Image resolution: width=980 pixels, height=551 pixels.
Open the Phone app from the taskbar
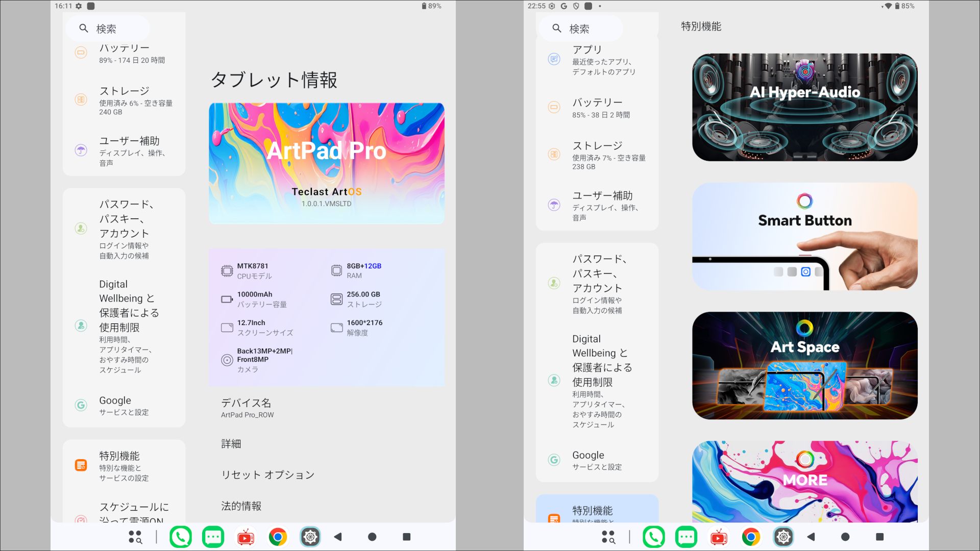coord(181,537)
